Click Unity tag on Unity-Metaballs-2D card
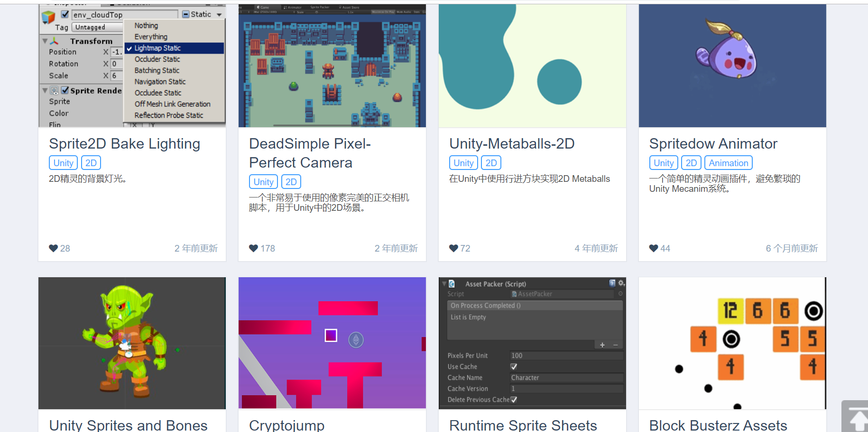The height and width of the screenshot is (432, 868). 463,163
